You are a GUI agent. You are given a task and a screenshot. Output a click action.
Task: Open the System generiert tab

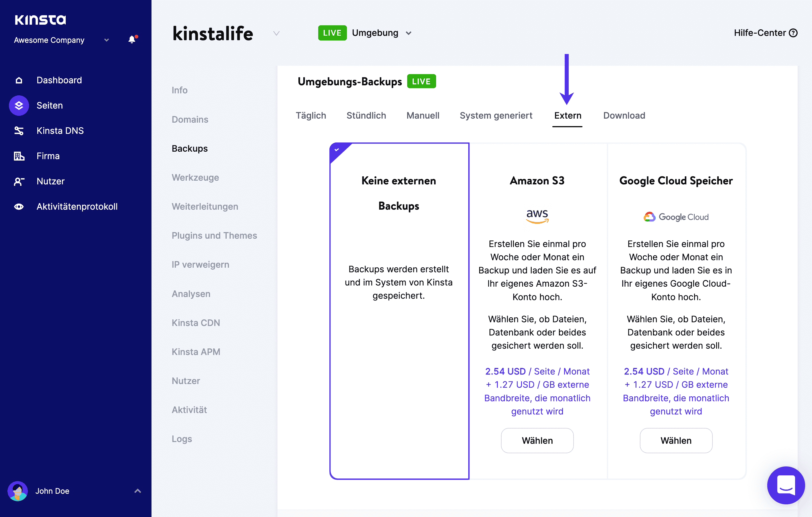point(496,115)
